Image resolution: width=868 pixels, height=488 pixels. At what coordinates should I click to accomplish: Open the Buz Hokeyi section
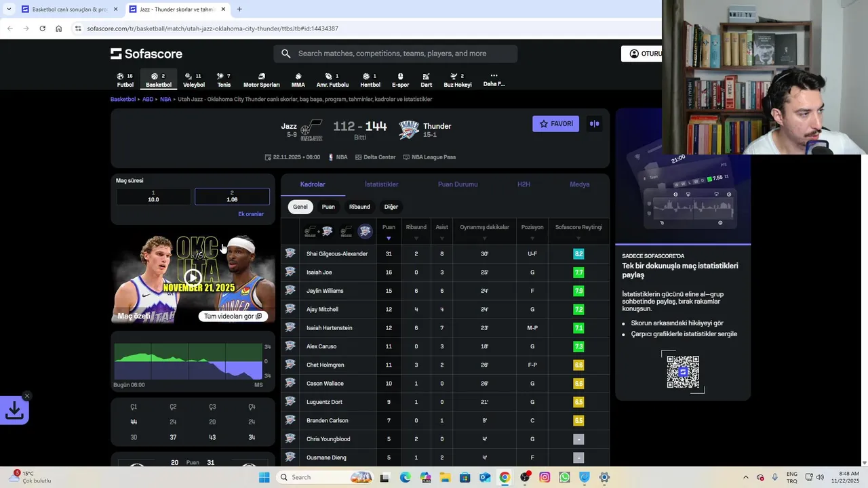point(457,80)
